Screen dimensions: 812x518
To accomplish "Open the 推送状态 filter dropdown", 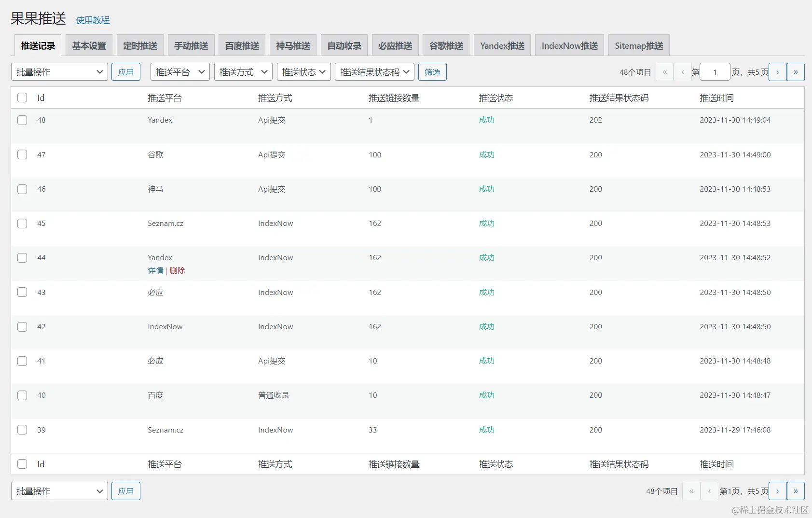I will 303,72.
